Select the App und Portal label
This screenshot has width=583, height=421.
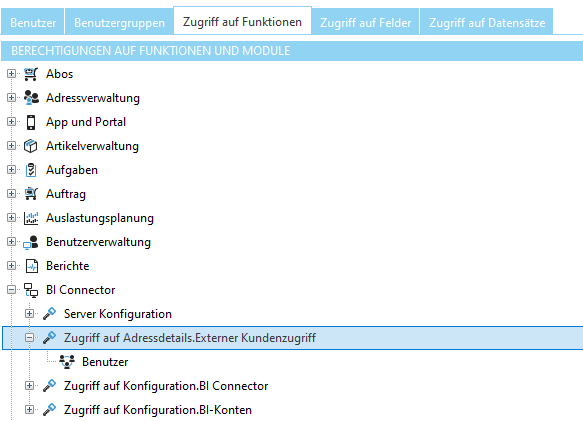pos(86,122)
